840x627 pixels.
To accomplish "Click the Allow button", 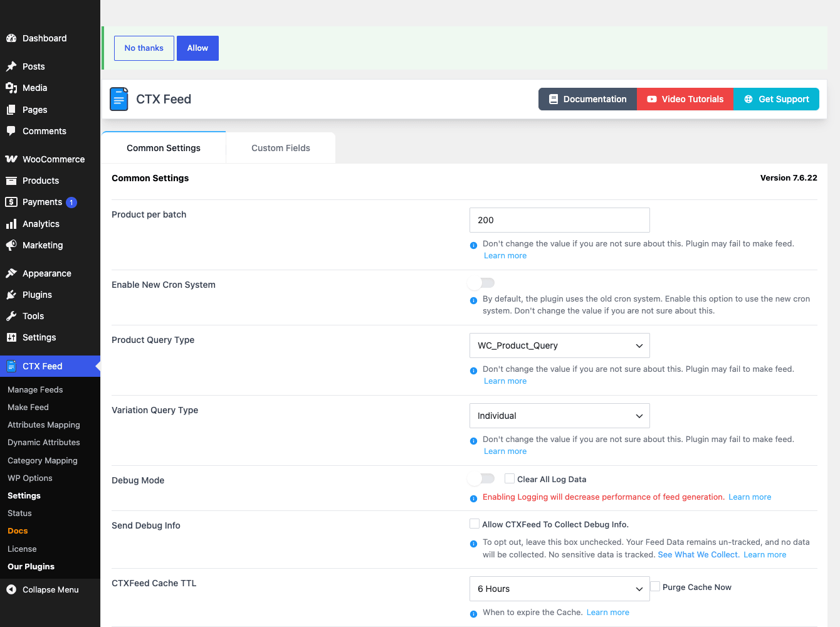I will (197, 48).
